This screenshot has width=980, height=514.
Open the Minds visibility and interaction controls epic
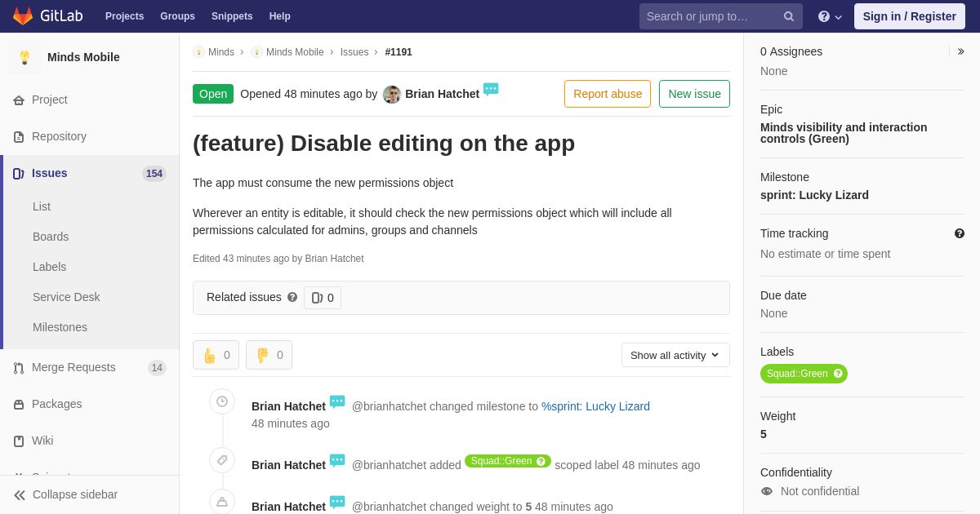[844, 133]
